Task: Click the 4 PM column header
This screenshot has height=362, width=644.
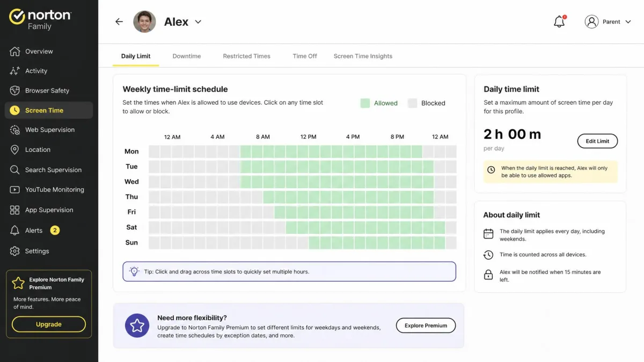Action: click(353, 137)
